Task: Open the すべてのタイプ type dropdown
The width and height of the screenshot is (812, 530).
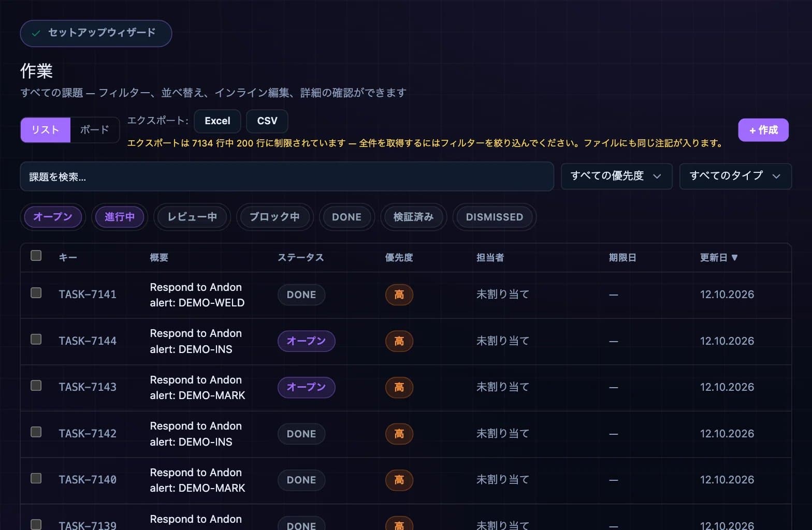Action: 735,176
